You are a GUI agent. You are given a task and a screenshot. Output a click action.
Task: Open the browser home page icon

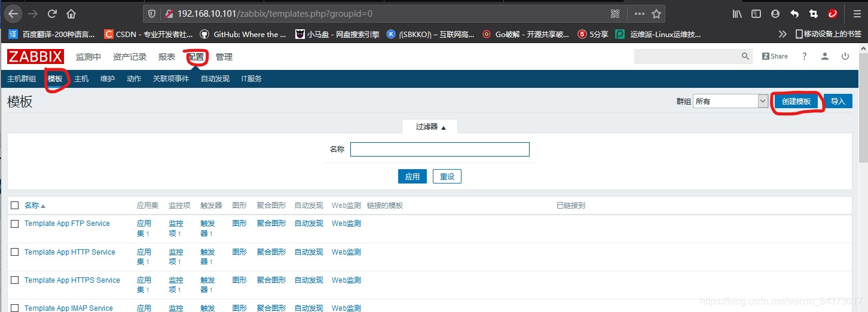[71, 13]
